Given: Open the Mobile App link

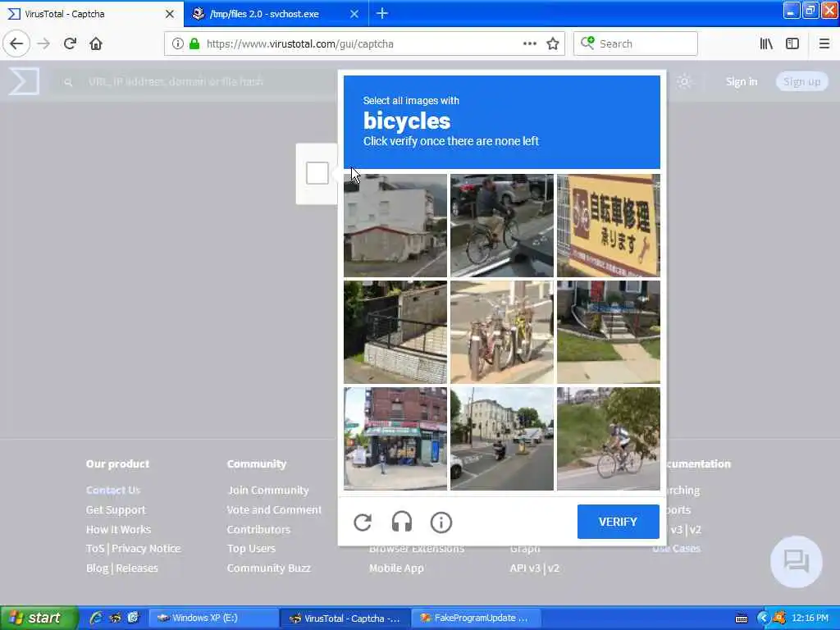Looking at the screenshot, I should 396,568.
